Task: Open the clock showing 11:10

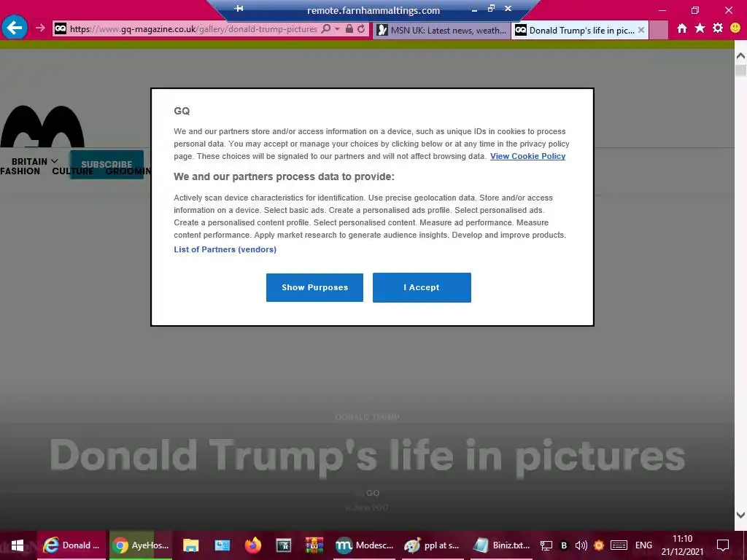Action: 682,545
